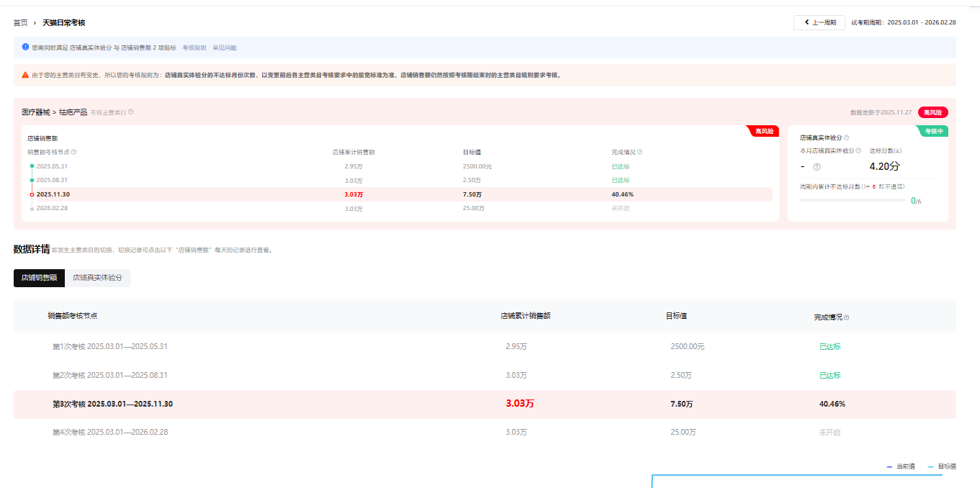This screenshot has height=488, width=980.
Task: Select the 2025.11.30 timeline node
Action: pos(53,194)
